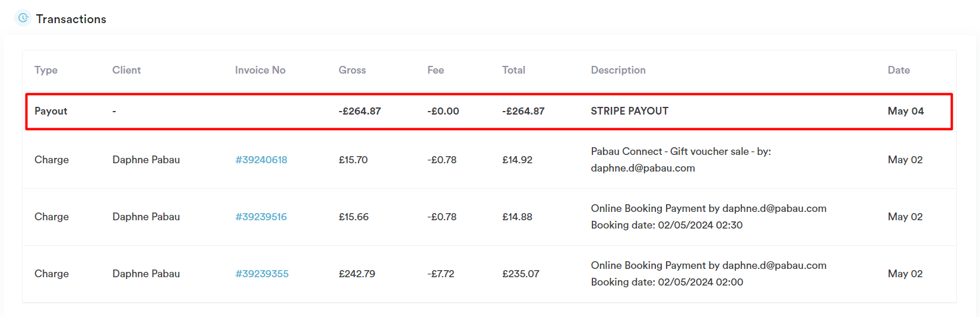Click the Transactions section heading
This screenshot has width=980, height=317.
[x=71, y=19]
